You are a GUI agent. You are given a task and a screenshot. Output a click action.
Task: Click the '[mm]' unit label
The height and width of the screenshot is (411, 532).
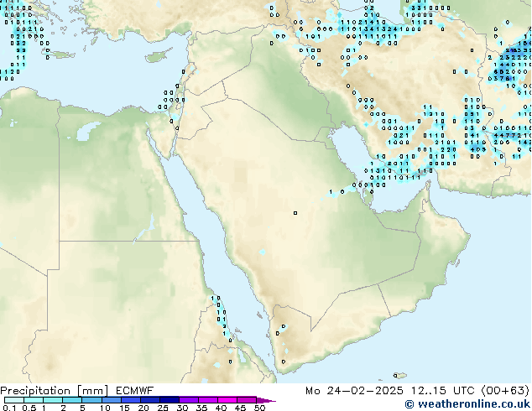[x=93, y=391]
